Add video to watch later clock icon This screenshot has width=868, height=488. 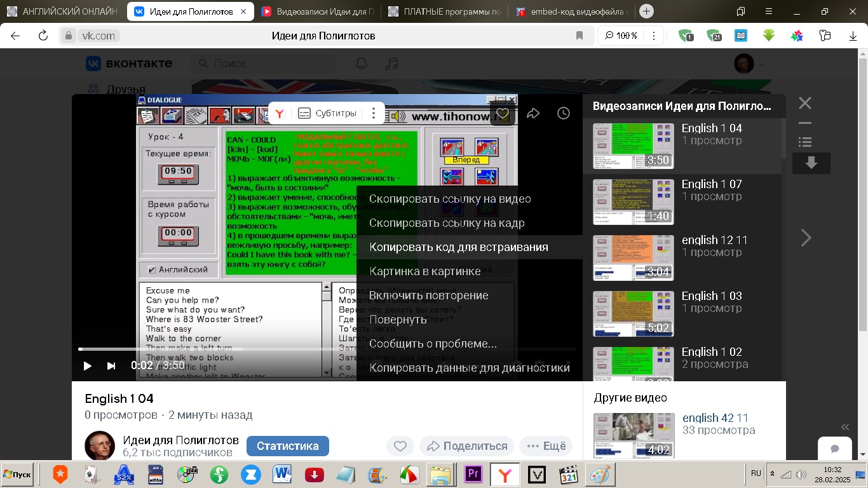(564, 114)
